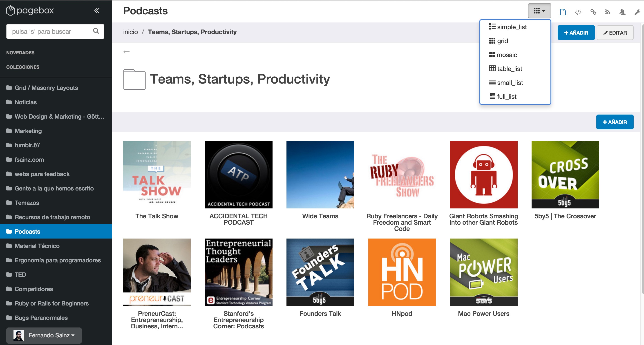Screen dimensions: 644x345
Task: Click 'Stanford's Entrepreneurship Corner: Podcasts' title
Action: click(x=239, y=320)
